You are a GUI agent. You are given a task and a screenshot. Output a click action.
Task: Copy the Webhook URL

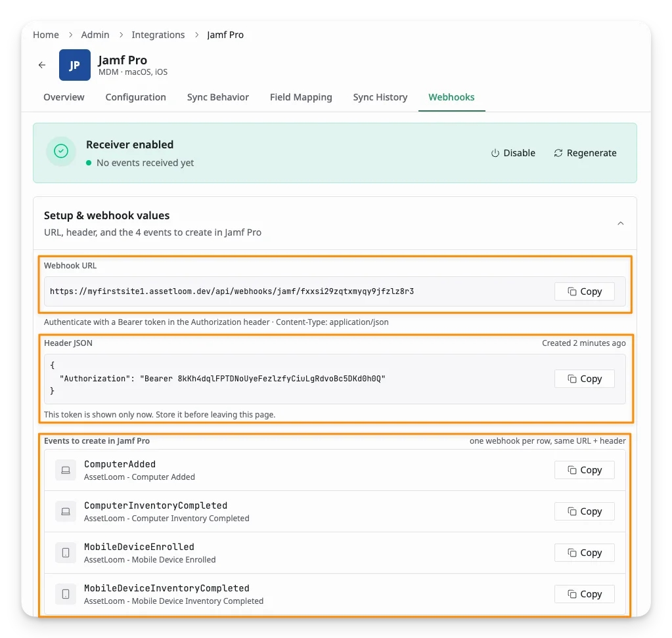pyautogui.click(x=584, y=291)
